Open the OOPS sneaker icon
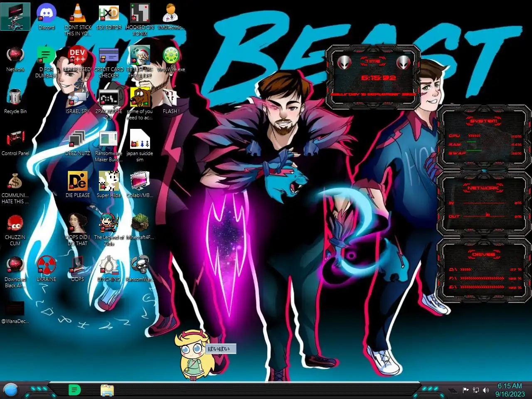This screenshot has height=399, width=532. (x=78, y=268)
